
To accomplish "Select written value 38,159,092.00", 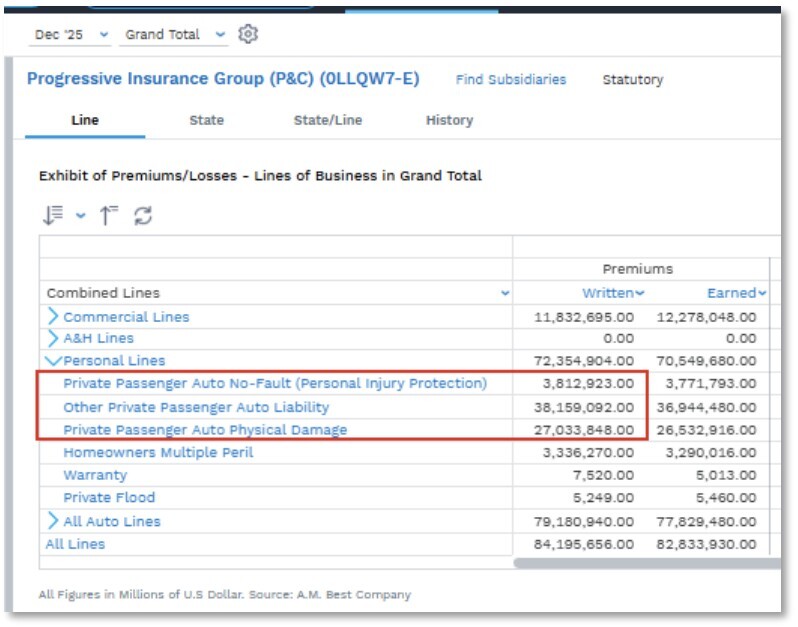I will coord(584,407).
